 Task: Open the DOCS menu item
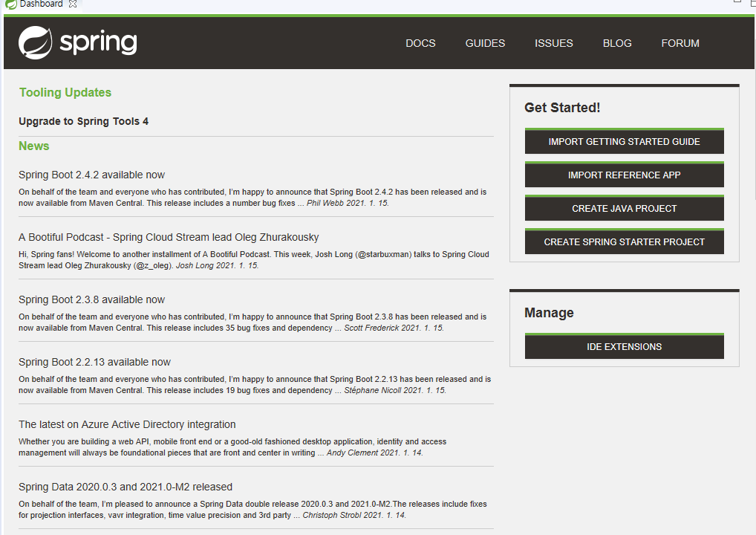tap(420, 43)
